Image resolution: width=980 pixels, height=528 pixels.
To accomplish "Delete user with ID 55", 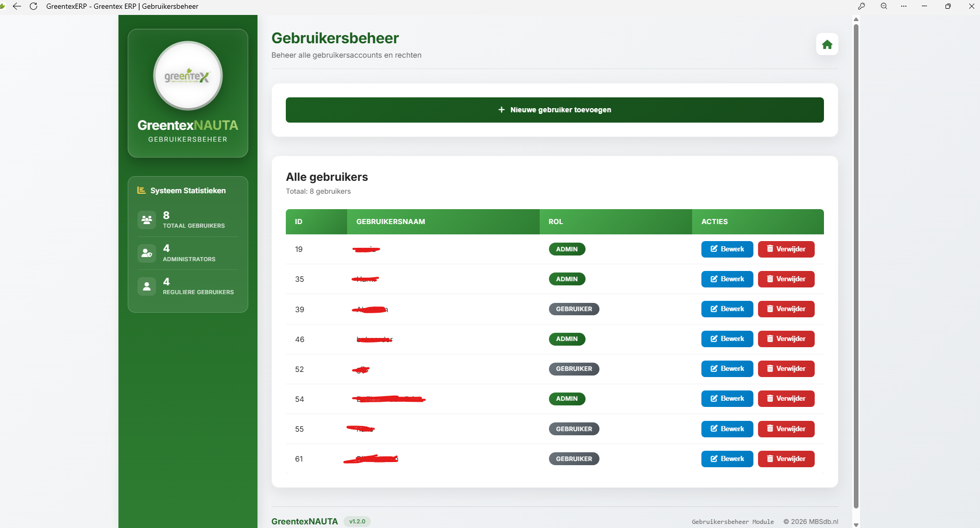I will tap(786, 429).
